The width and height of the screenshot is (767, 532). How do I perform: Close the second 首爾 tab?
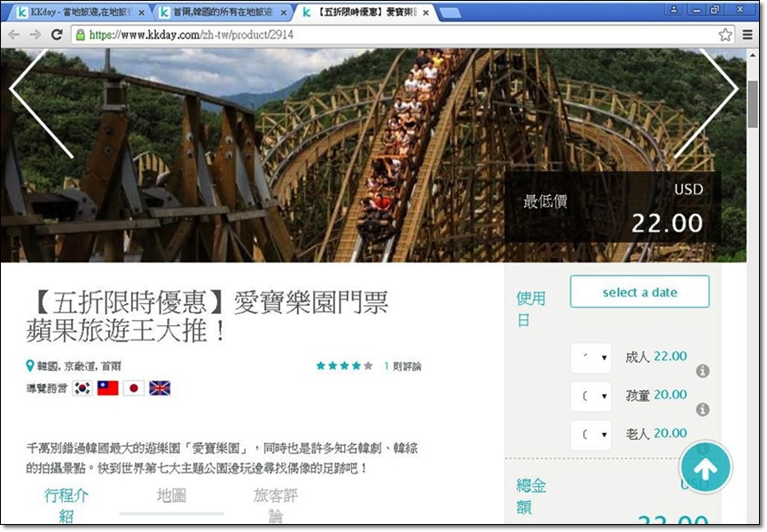coord(284,12)
